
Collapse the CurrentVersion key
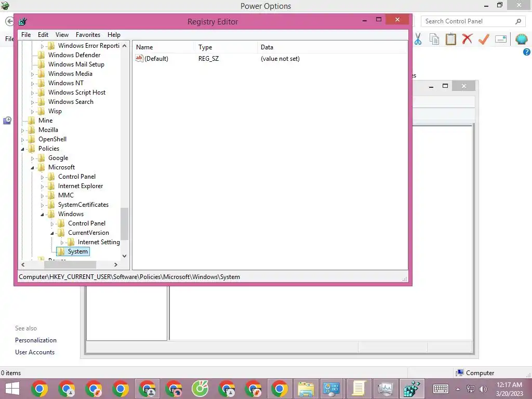point(52,233)
